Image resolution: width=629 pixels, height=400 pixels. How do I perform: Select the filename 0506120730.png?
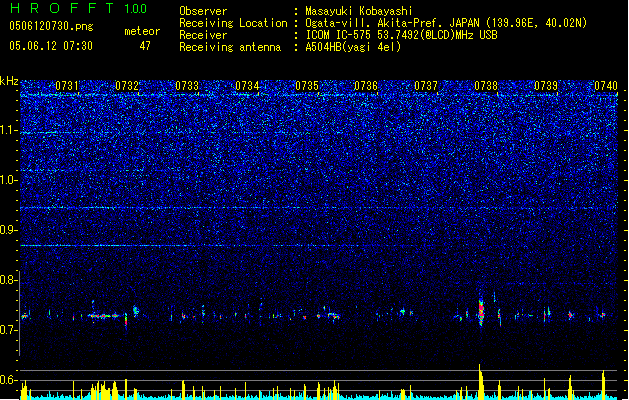tap(51, 27)
